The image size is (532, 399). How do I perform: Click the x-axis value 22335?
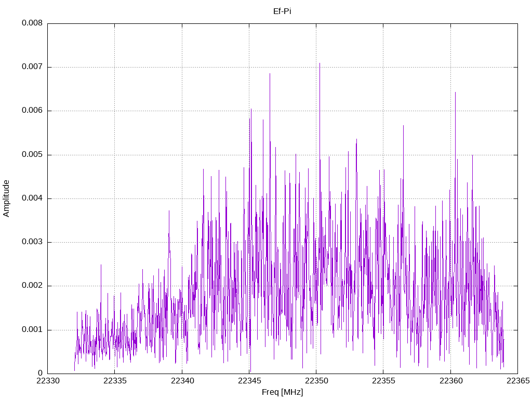pyautogui.click(x=115, y=381)
